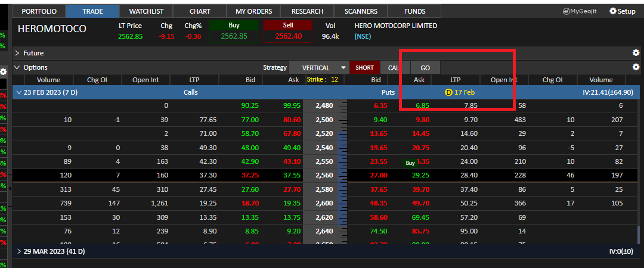Select the 2,620 strike cell

pyautogui.click(x=325, y=217)
